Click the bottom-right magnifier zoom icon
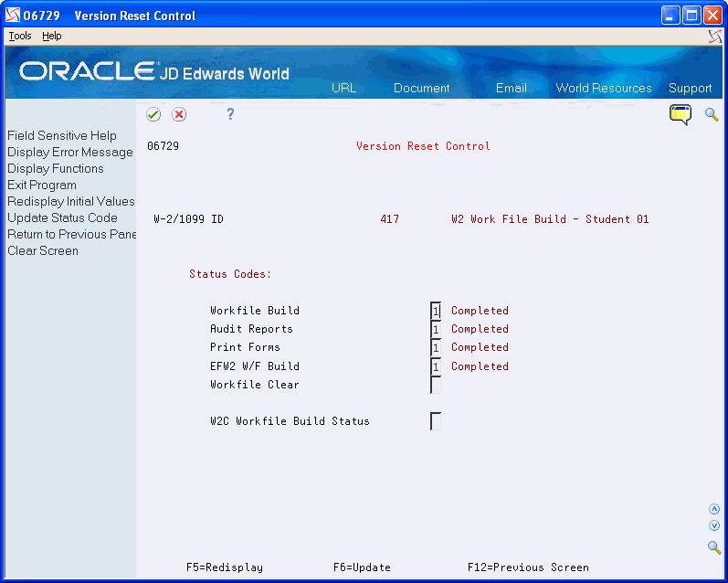 [x=714, y=547]
